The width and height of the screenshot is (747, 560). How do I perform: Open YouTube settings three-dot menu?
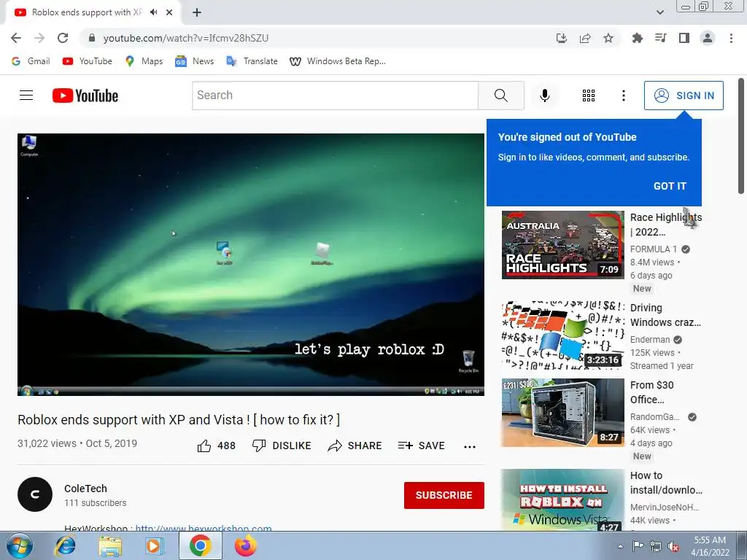coord(623,96)
